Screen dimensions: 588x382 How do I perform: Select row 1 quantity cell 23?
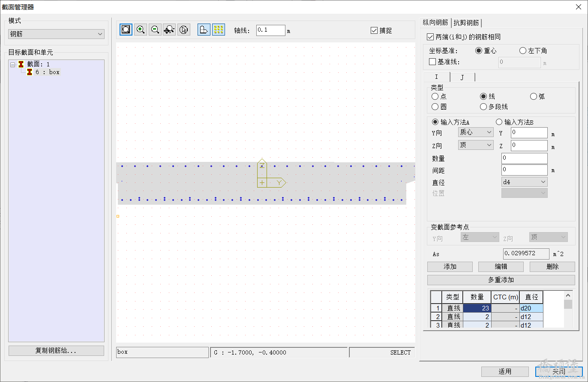(x=477, y=308)
